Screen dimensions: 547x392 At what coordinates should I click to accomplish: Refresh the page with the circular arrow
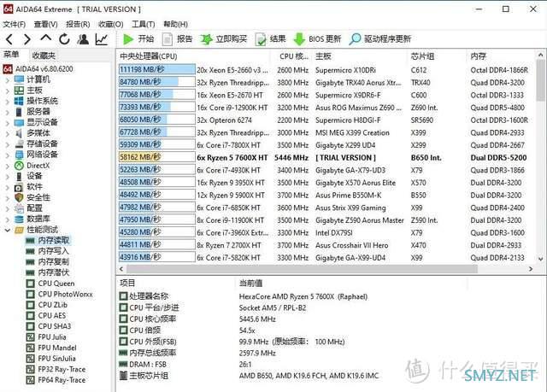point(64,39)
